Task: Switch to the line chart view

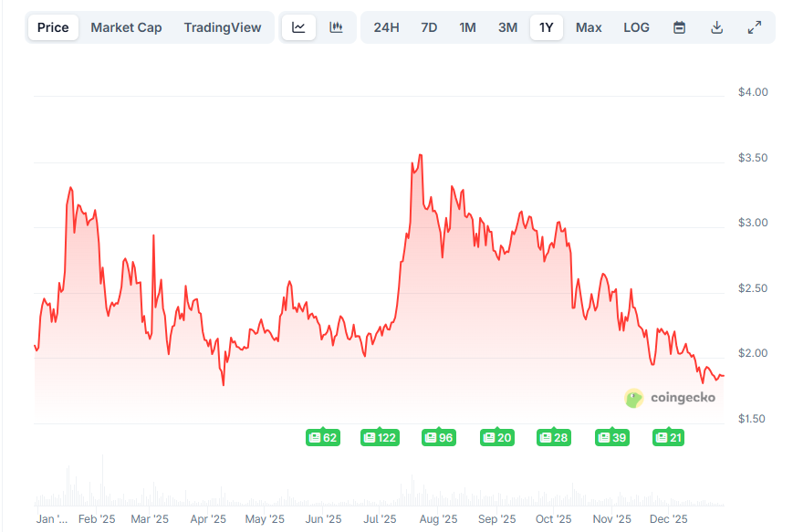Action: point(298,26)
